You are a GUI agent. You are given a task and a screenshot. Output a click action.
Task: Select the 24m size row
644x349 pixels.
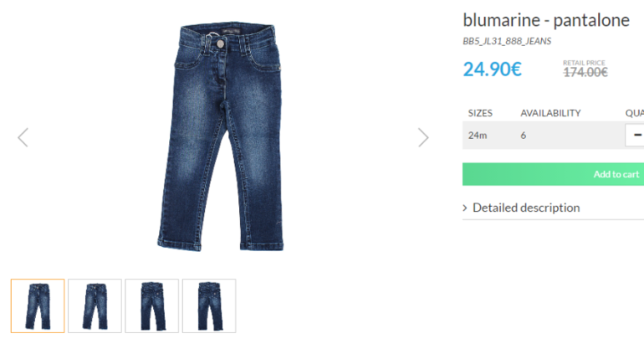pyautogui.click(x=553, y=136)
